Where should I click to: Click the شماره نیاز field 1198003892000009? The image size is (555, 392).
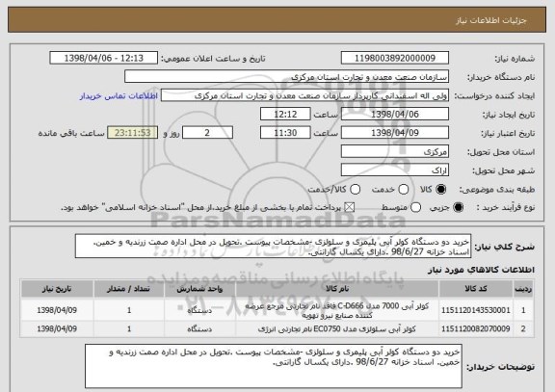pos(395,58)
